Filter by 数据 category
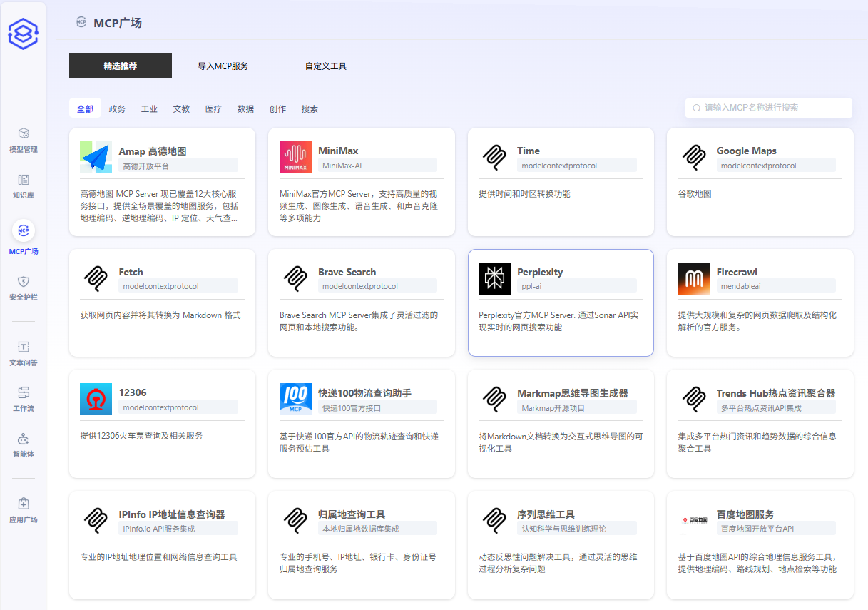Screen dimensions: 868x610 [245, 109]
